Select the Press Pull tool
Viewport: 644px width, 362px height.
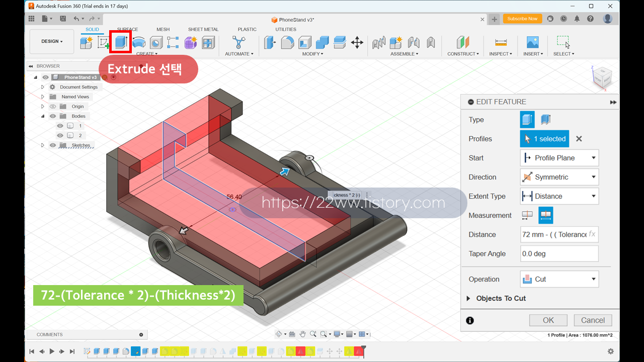coord(270,42)
